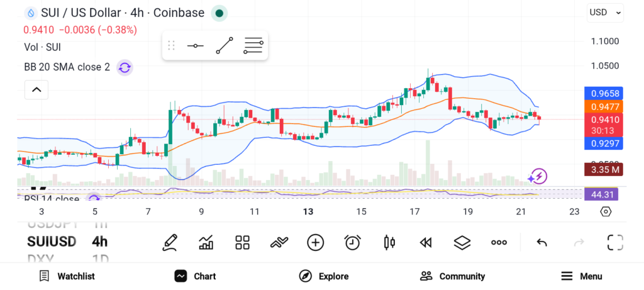The width and height of the screenshot is (644, 290).
Task: Enter fullscreen mode
Action: click(x=614, y=242)
